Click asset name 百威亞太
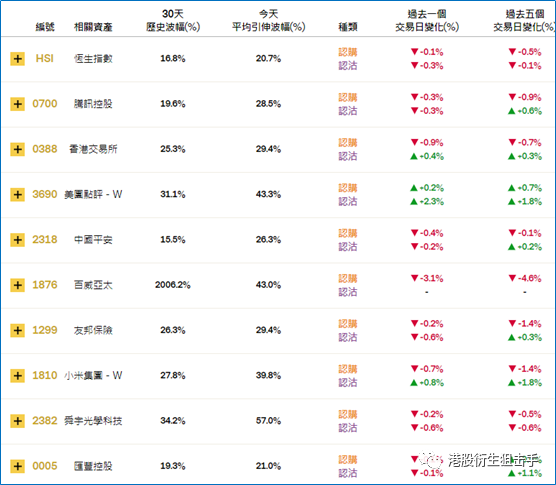 [x=93, y=285]
